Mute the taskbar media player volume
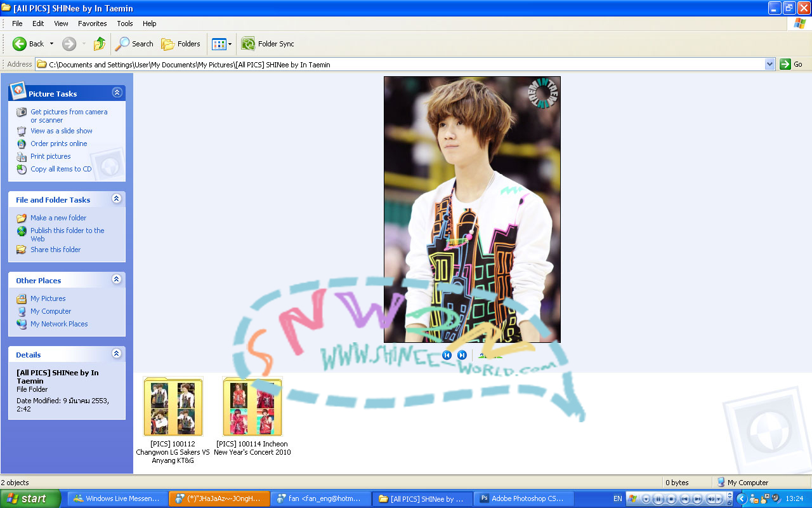This screenshot has height=508, width=812. 711,499
